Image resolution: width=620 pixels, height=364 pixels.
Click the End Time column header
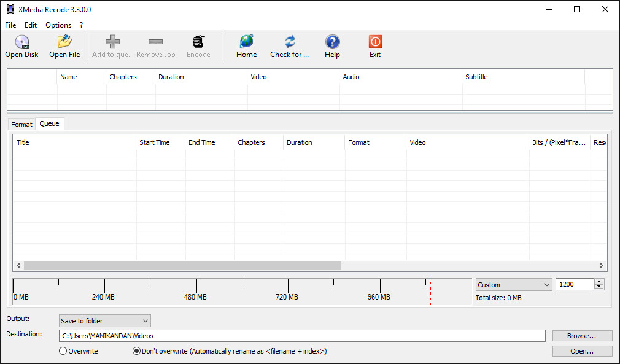pos(209,142)
